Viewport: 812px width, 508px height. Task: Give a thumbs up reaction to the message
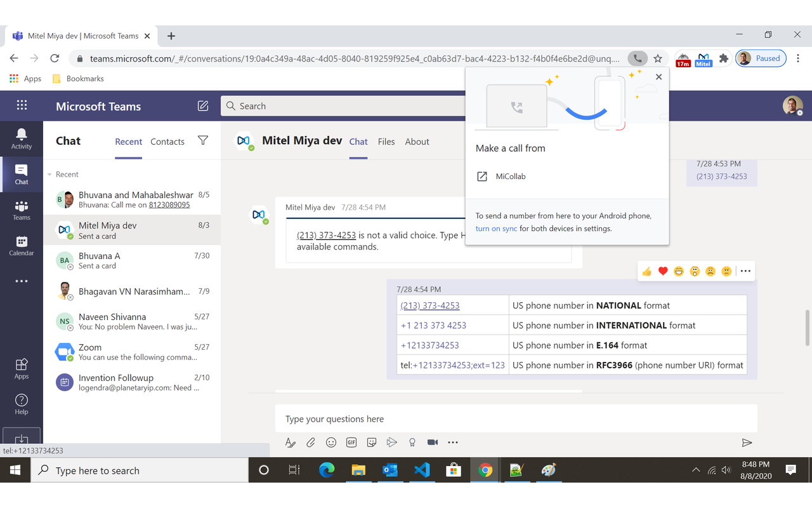pos(646,271)
